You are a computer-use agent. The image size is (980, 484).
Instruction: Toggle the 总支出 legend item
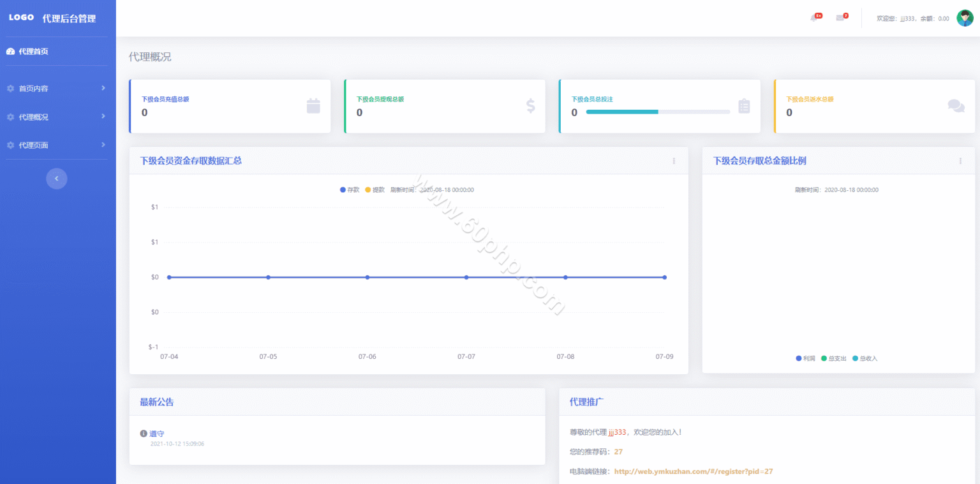[834, 359]
